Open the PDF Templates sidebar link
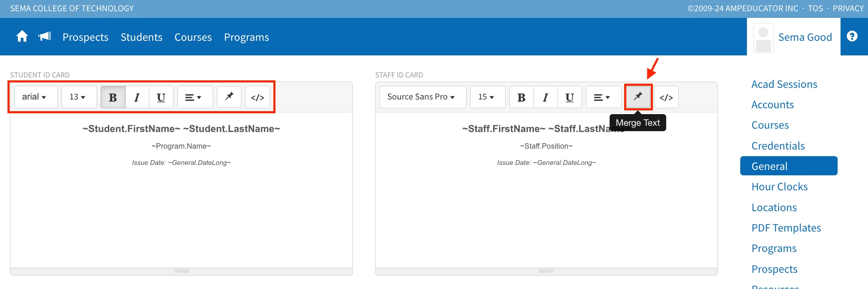This screenshot has width=868, height=289. (x=786, y=228)
